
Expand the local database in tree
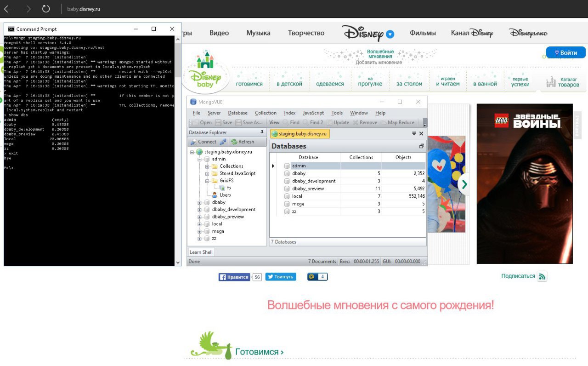(x=200, y=224)
